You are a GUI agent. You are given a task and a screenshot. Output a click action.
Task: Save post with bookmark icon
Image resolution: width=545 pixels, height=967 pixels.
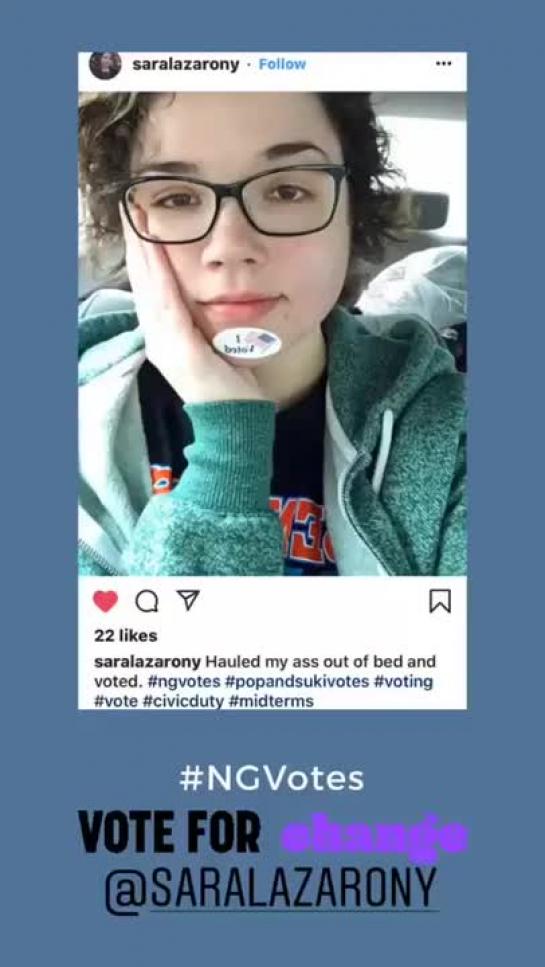tap(440, 601)
